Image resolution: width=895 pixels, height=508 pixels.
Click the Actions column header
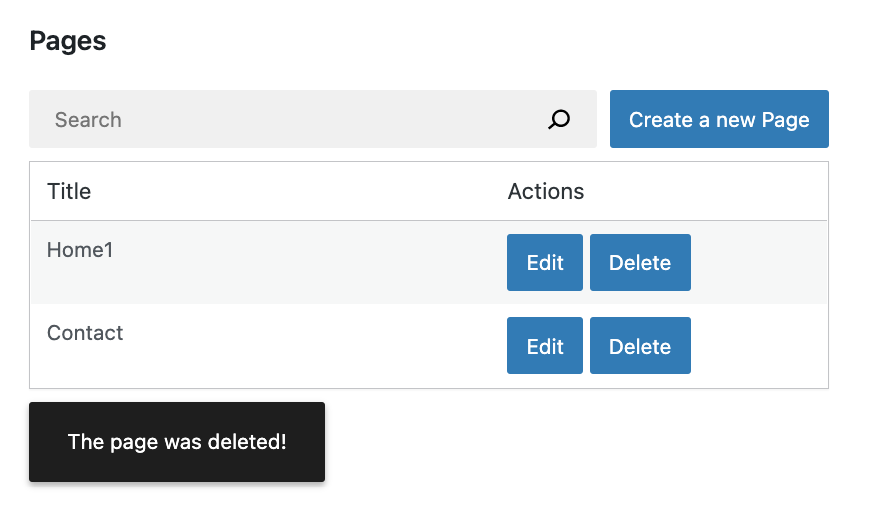546,192
